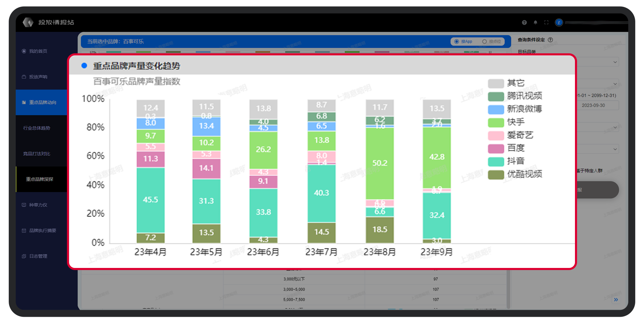Click the help question mark icon in header

pos(524,22)
